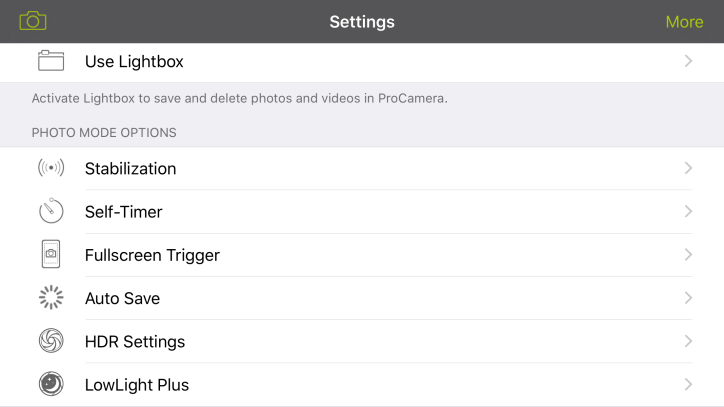
Task: Open LowLight Plus options
Action: 137,385
